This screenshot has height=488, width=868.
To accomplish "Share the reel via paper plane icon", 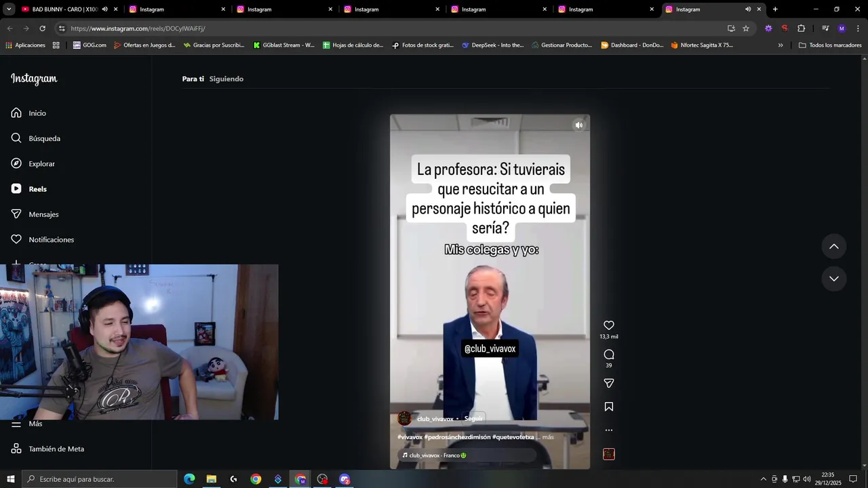I will tap(609, 383).
